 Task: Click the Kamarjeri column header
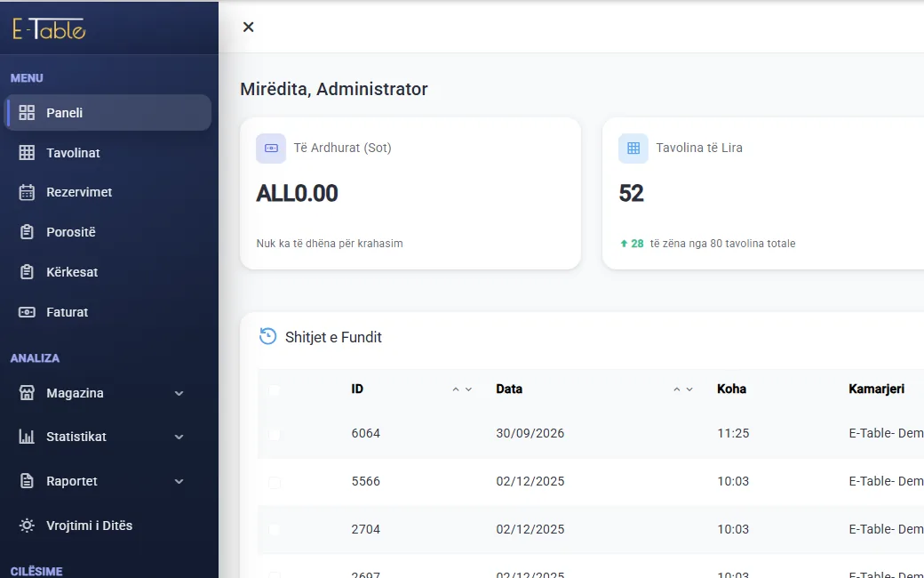pyautogui.click(x=876, y=389)
